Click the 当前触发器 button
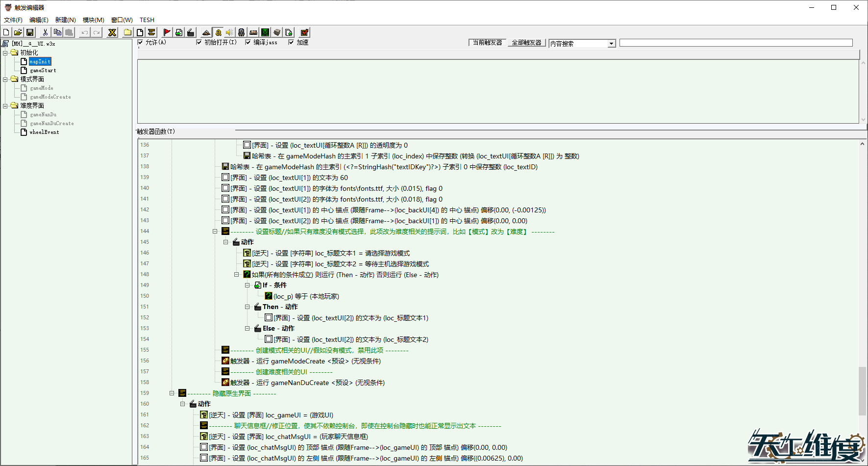 click(487, 43)
